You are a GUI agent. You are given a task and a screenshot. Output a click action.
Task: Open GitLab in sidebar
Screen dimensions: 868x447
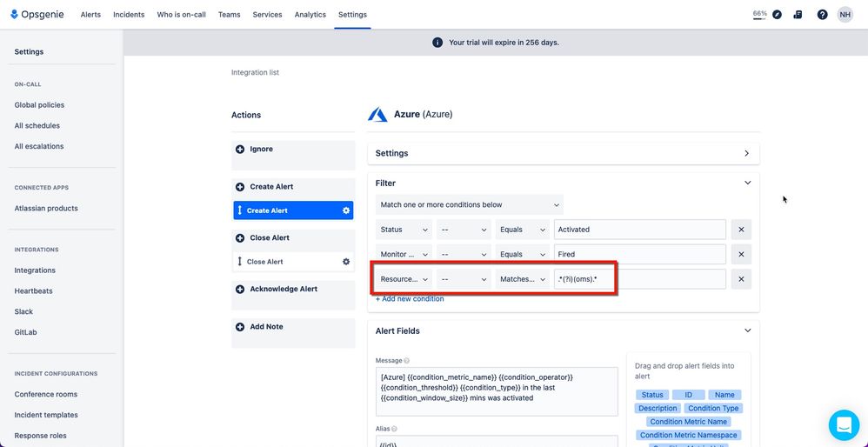pyautogui.click(x=25, y=332)
